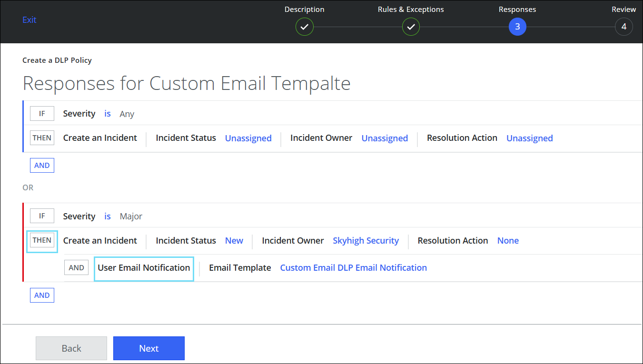Image resolution: width=643 pixels, height=364 pixels.
Task: Open Resolution Action None dropdown
Action: coord(508,241)
